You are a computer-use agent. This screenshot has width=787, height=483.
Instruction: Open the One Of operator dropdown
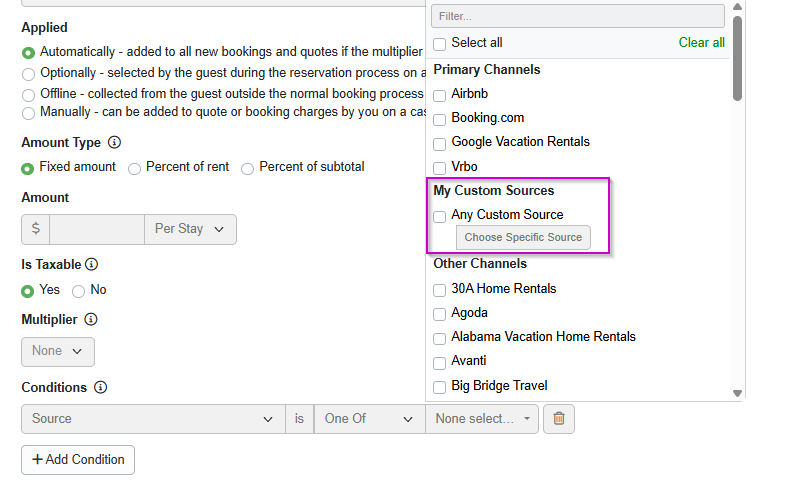coord(369,419)
